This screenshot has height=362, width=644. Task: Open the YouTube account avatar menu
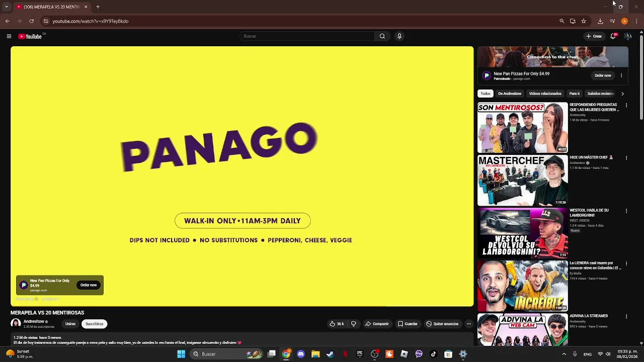627,36
